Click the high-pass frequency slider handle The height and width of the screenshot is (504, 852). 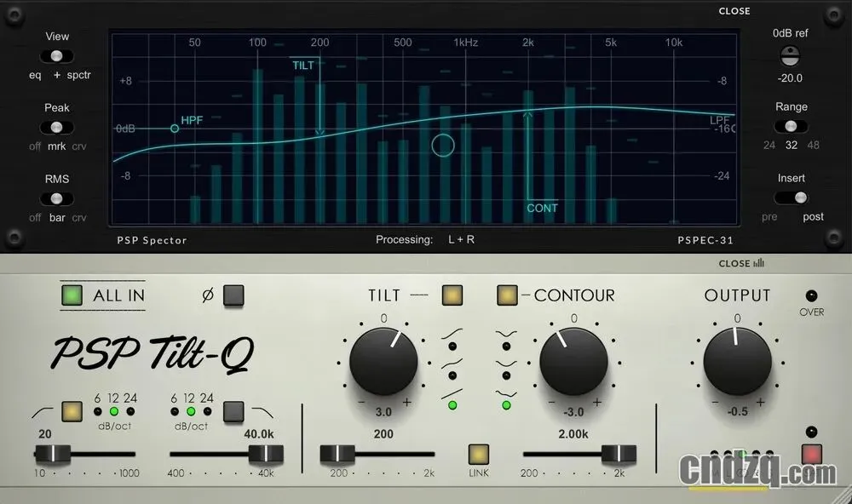53,454
